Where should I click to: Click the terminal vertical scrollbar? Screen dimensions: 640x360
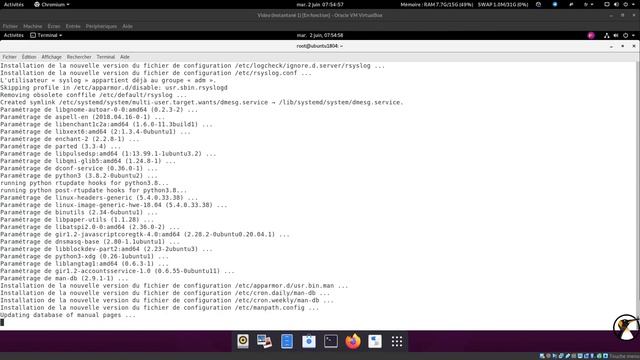point(638,192)
